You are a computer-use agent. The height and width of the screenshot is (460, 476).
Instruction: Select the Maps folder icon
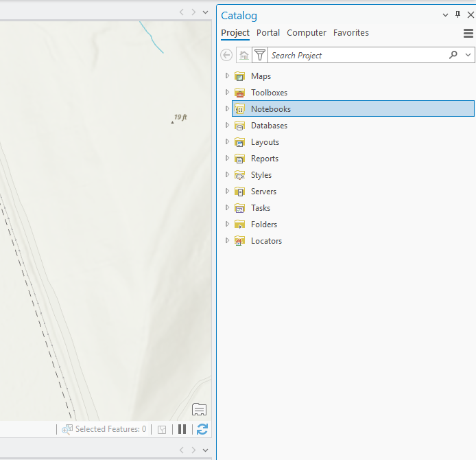(240, 76)
